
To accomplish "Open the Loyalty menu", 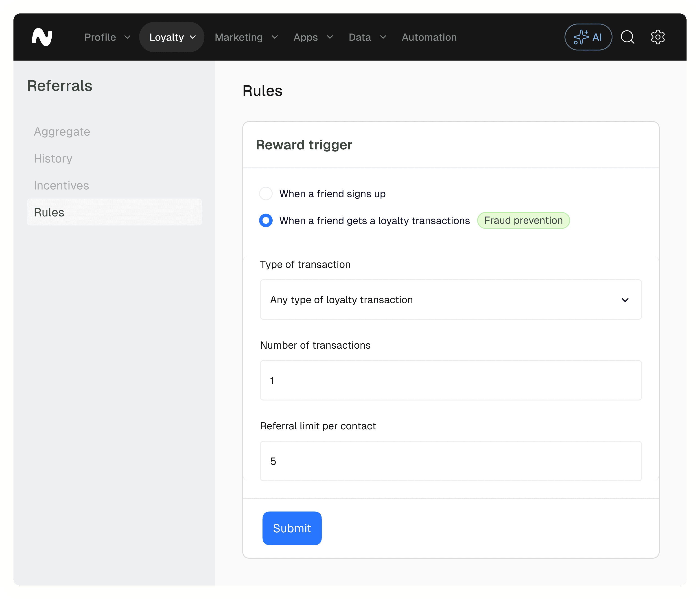I will pos(172,37).
